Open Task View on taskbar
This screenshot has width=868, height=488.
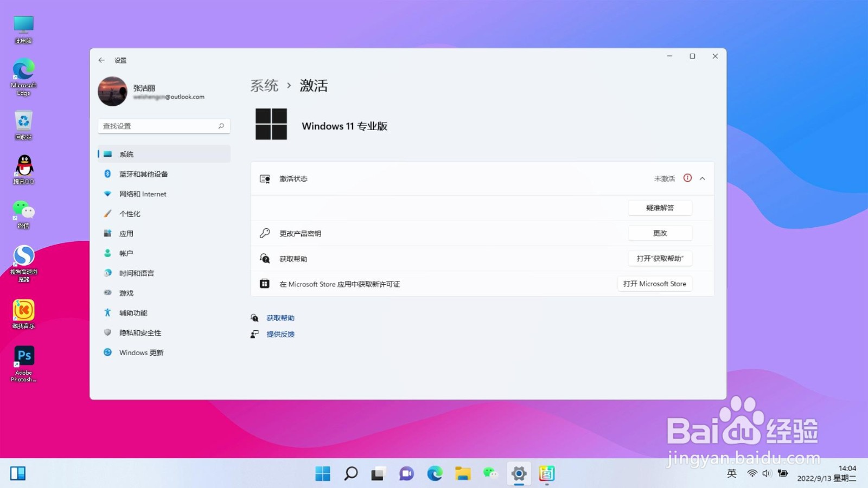coord(378,473)
